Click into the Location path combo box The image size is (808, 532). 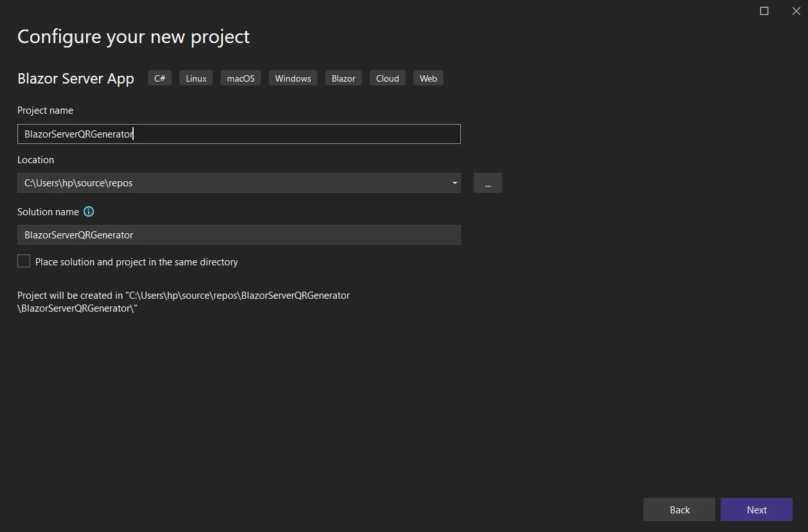coord(231,183)
